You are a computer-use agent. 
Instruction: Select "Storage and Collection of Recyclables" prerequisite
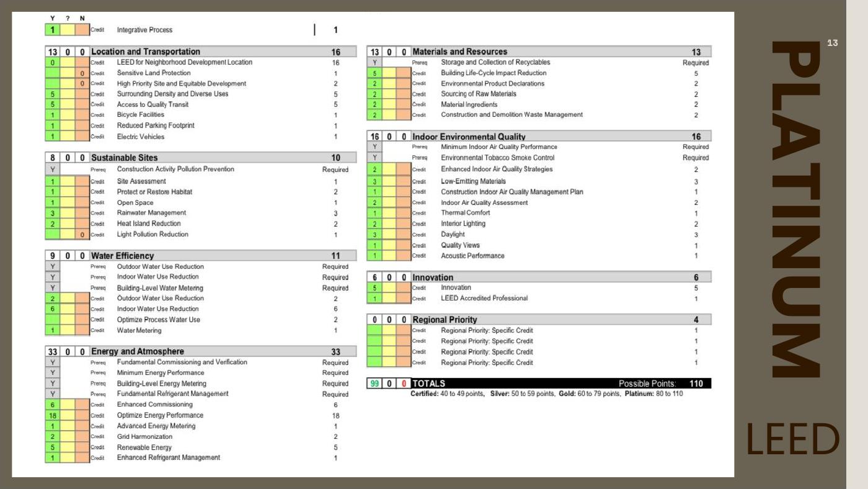495,63
